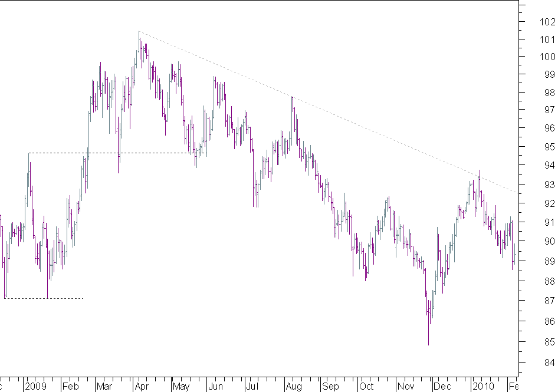Click the 87 price label
This screenshot has height=392, width=558.
coord(550,301)
